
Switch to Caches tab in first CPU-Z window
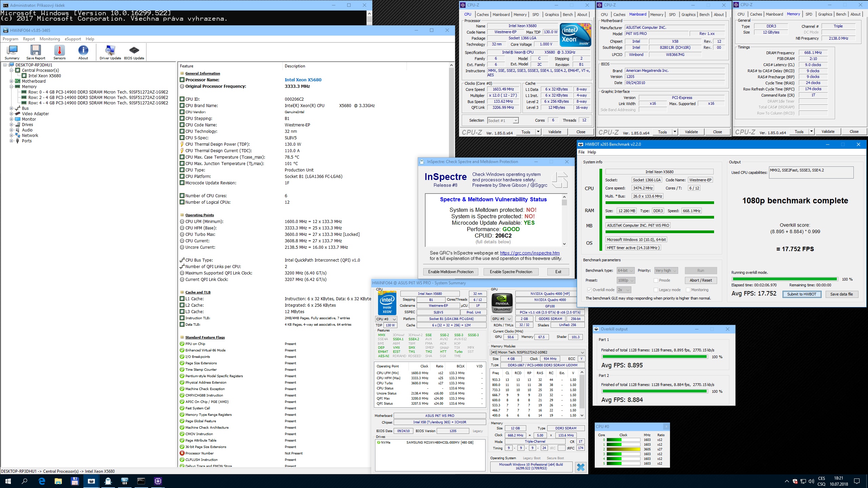tap(482, 15)
